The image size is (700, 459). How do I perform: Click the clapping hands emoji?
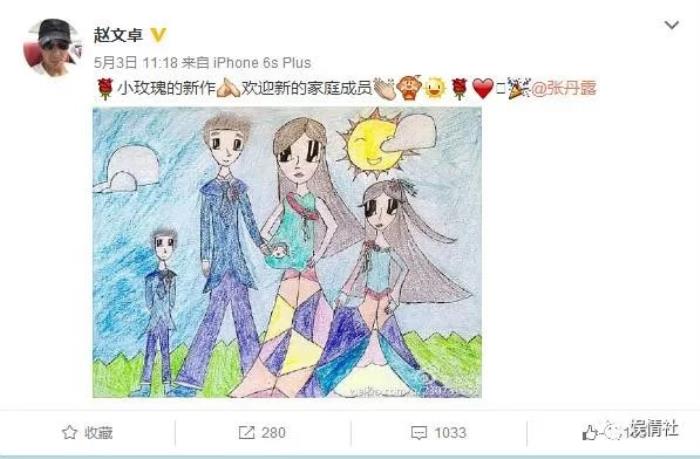coord(384,88)
